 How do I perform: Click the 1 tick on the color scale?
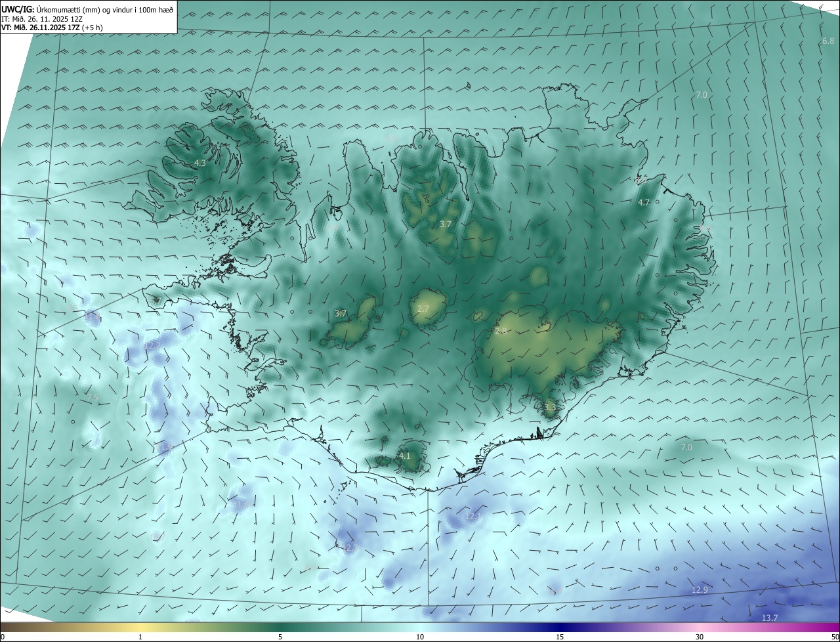[x=140, y=637]
